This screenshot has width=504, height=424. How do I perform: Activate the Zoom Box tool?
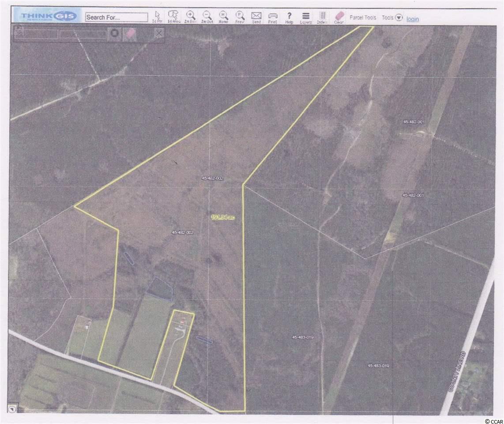(190, 17)
